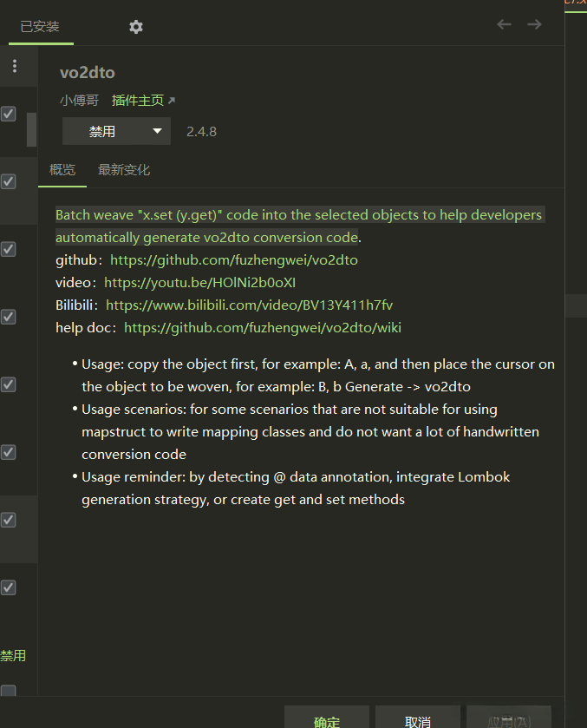Open the YouTube video link

200,283
